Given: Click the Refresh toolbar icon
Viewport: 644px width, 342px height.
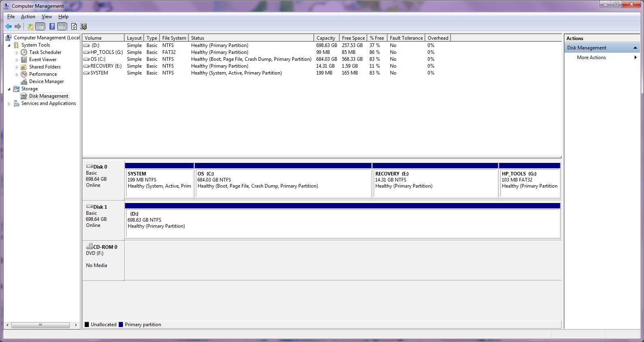Looking at the screenshot, I should coord(74,26).
